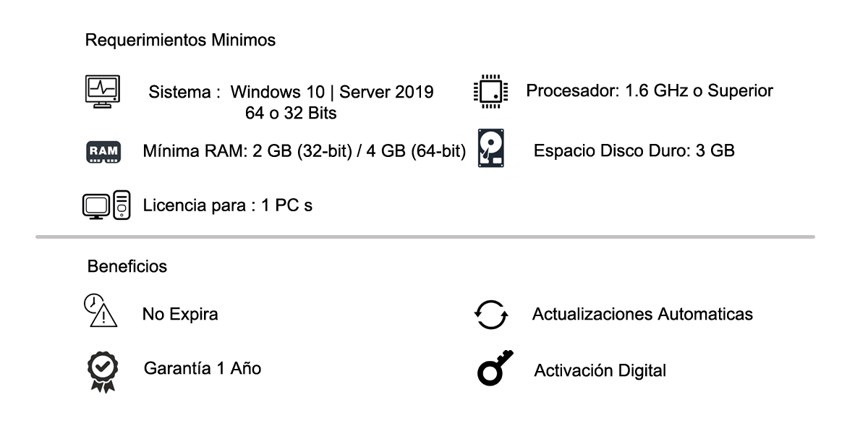Viewport: 868px width, 434px height.
Task: Select the Requerimientos Minimos heading
Action: (x=180, y=41)
